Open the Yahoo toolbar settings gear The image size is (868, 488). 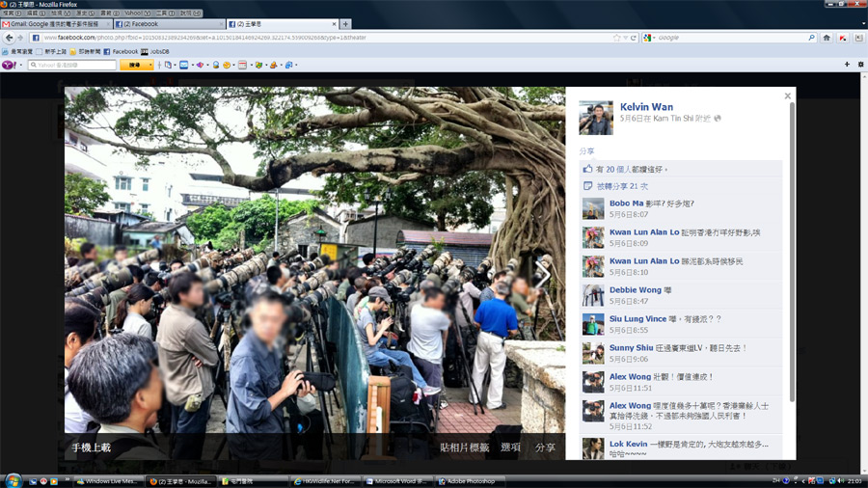tap(858, 65)
